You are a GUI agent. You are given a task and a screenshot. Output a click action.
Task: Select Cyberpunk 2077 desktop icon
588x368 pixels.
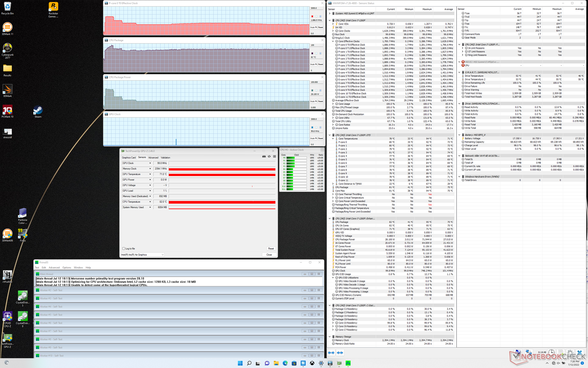click(x=7, y=51)
